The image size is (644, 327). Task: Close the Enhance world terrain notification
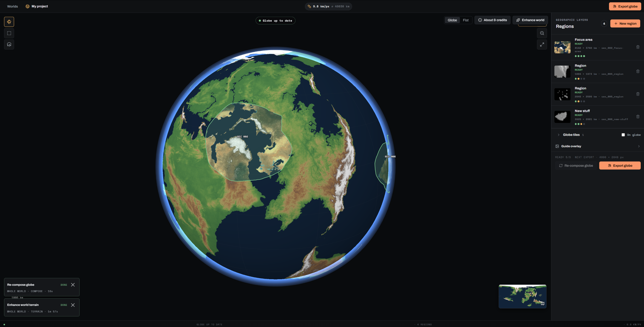(x=73, y=305)
